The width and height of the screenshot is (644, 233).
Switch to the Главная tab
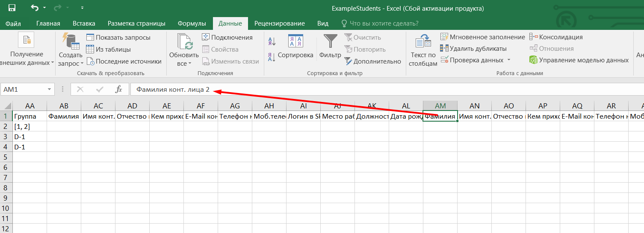(48, 23)
